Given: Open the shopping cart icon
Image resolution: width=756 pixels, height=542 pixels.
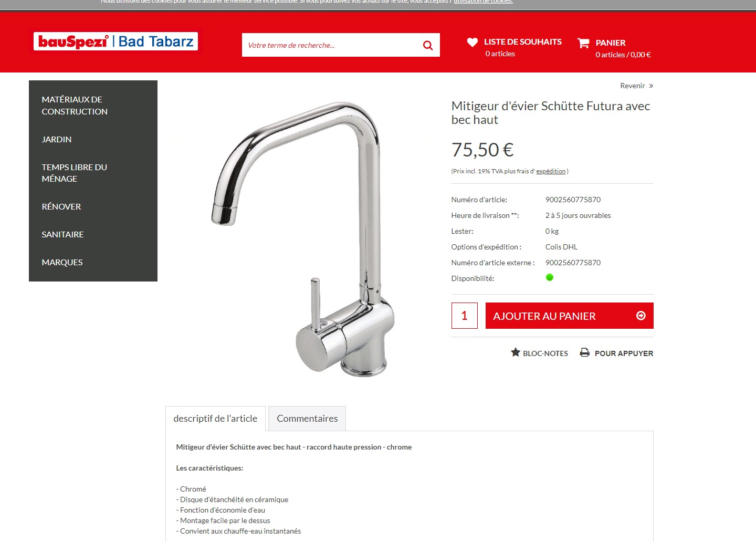Looking at the screenshot, I should coord(583,43).
